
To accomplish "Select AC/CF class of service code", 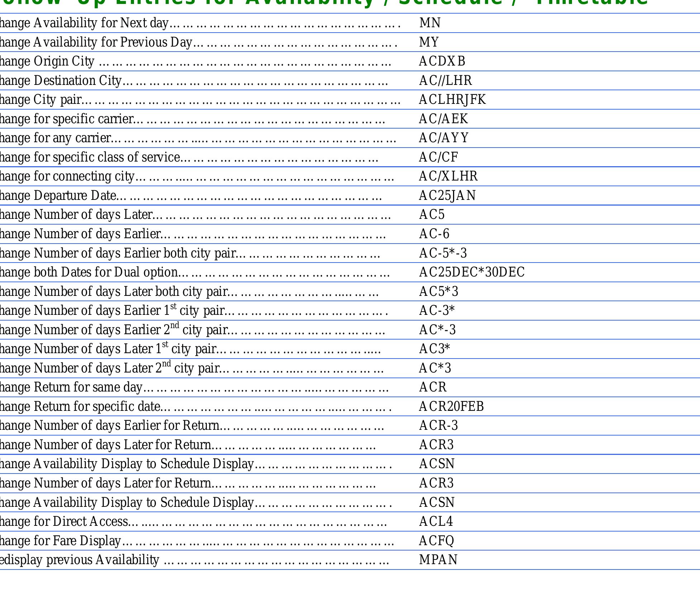I will pos(438,157).
